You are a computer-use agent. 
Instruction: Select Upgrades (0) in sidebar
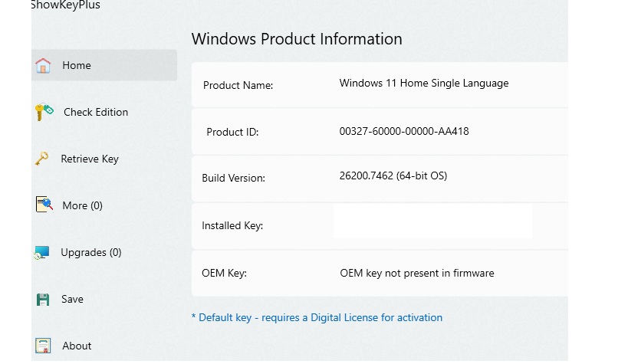[91, 252]
